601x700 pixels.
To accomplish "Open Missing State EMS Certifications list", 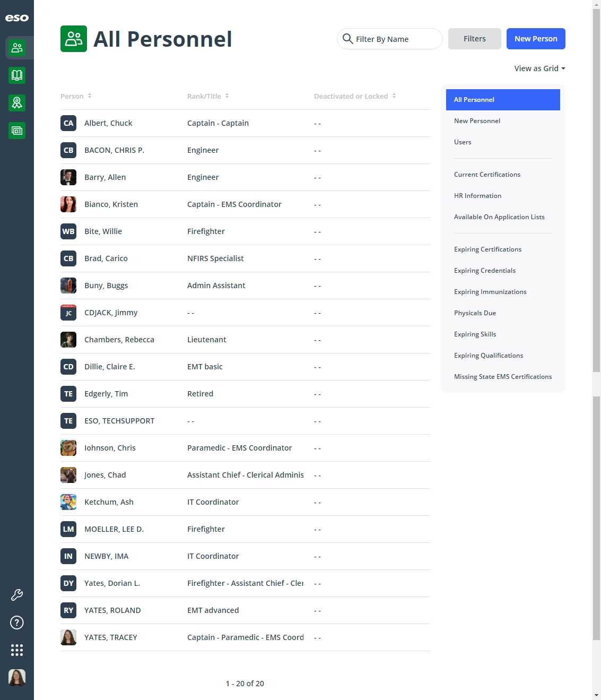I will [x=503, y=377].
